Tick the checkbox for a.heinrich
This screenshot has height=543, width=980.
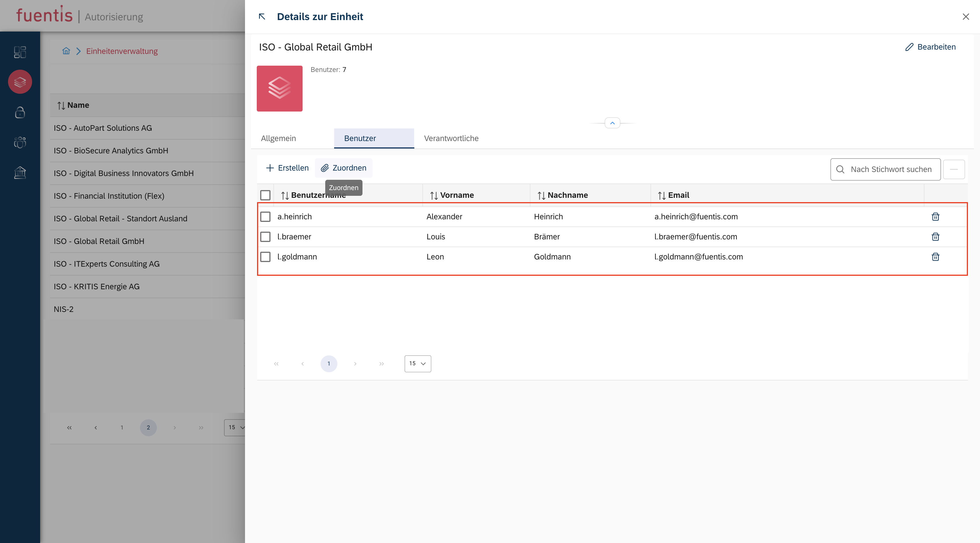click(265, 216)
